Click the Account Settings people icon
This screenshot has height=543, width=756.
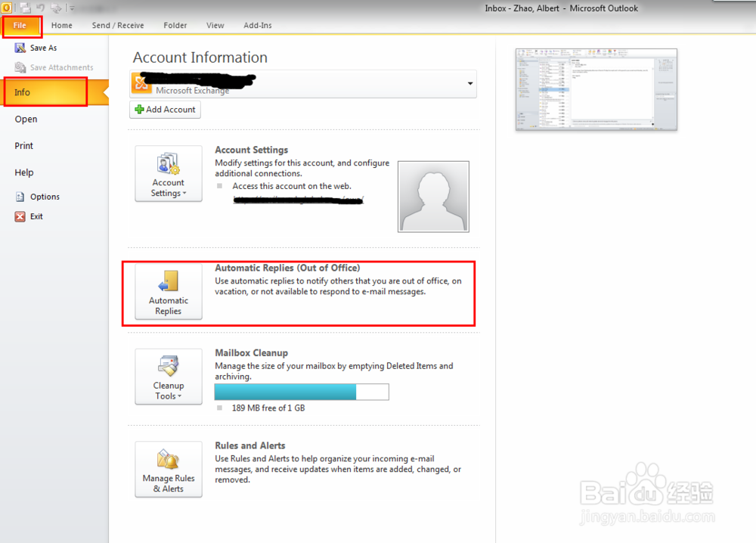pos(169,163)
